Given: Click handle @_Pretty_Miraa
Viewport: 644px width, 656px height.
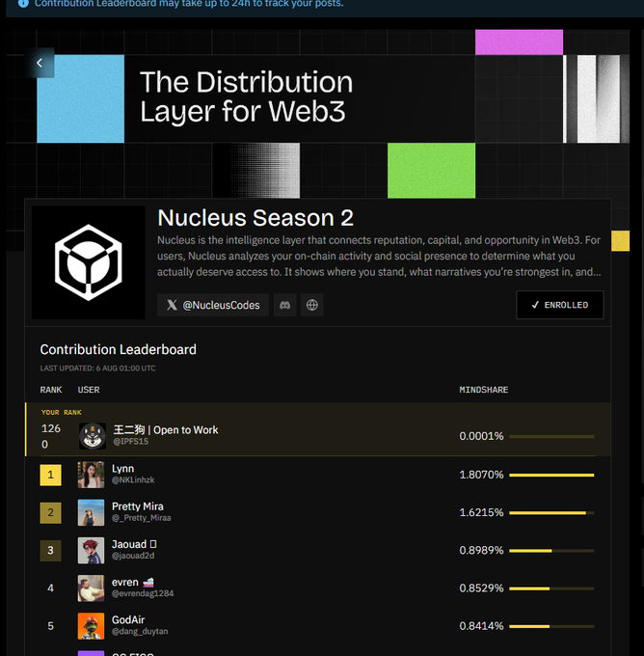Looking at the screenshot, I should pyautogui.click(x=142, y=518).
